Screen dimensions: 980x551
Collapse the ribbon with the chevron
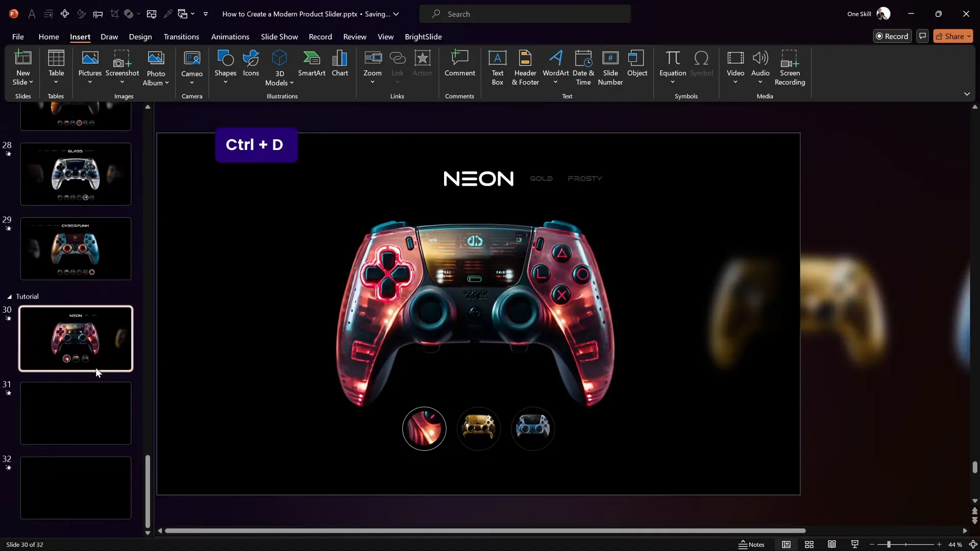coord(967,94)
